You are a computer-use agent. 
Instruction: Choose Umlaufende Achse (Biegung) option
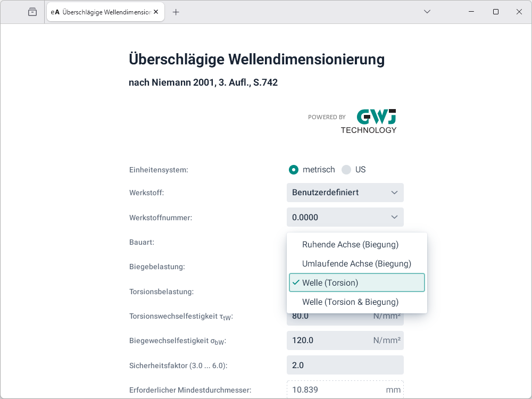click(356, 264)
